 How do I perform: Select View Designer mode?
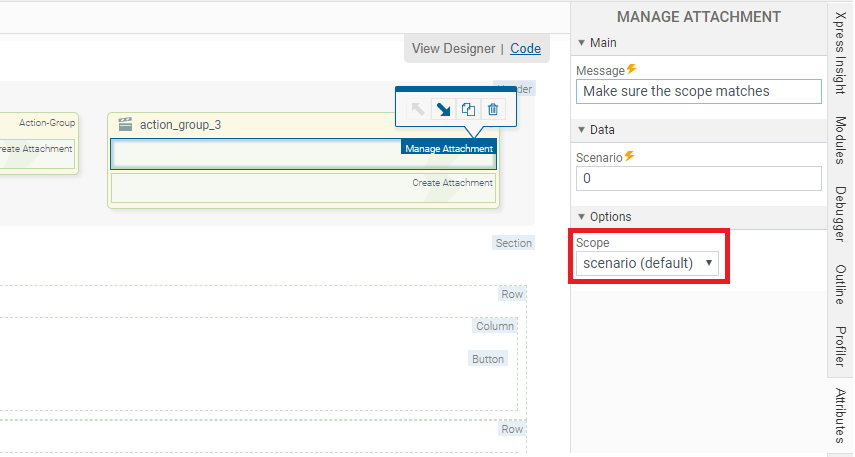[x=453, y=48]
